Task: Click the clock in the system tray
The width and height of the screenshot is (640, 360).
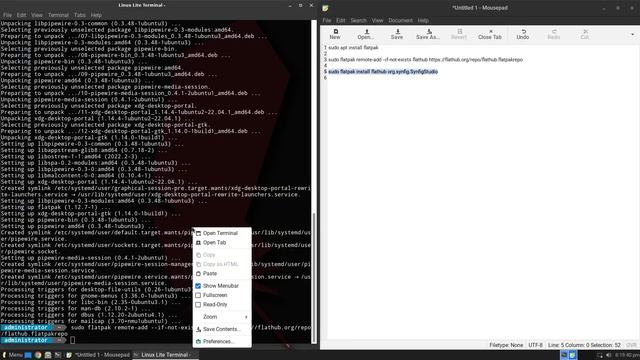Action: (627, 355)
